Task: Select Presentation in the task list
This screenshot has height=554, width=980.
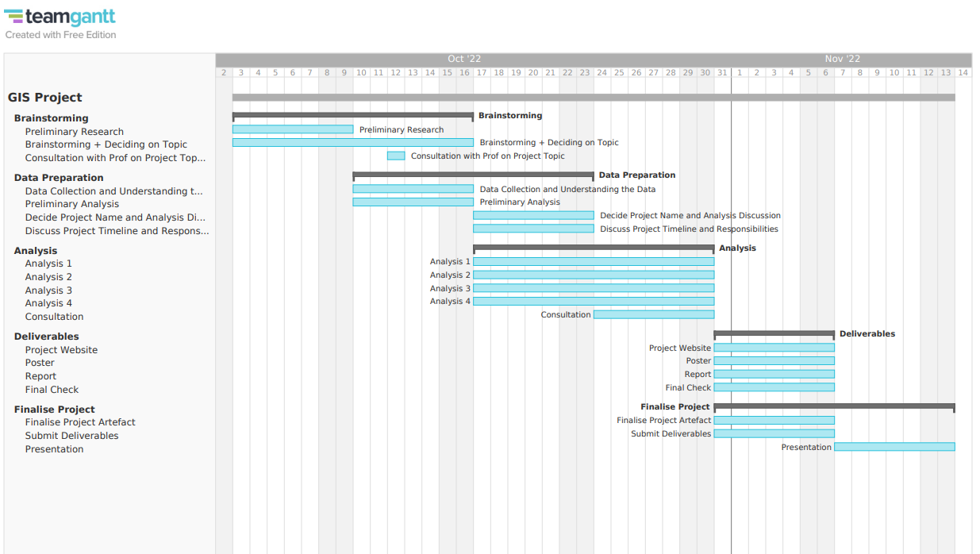Action: click(54, 449)
